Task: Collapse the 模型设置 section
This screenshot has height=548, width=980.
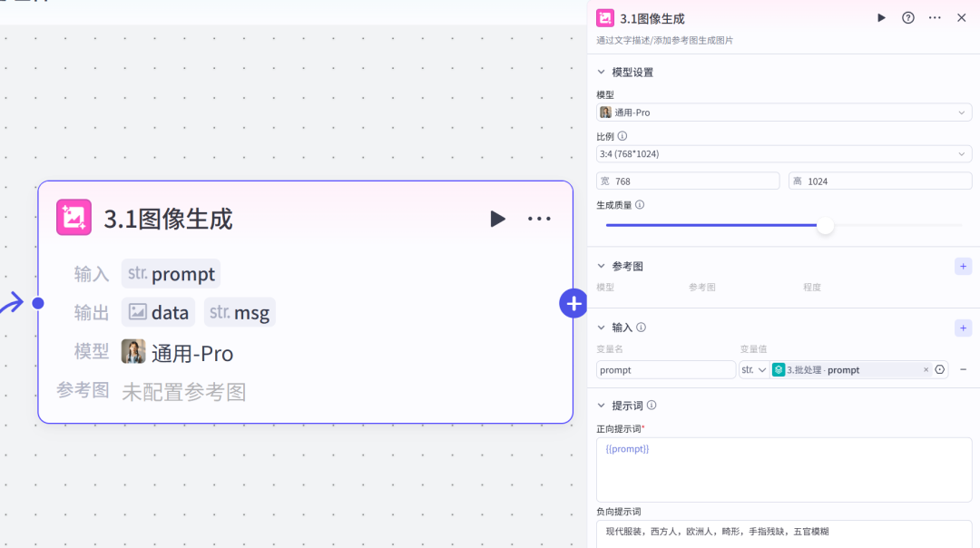Action: tap(602, 72)
